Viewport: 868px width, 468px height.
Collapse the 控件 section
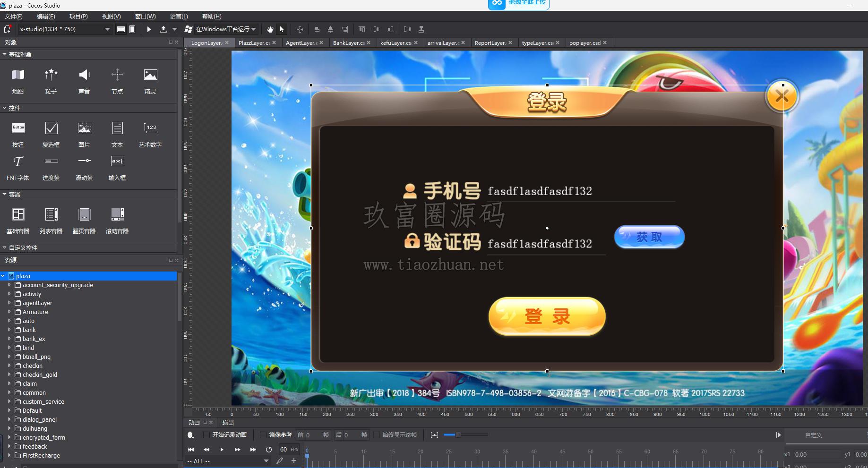(x=4, y=108)
